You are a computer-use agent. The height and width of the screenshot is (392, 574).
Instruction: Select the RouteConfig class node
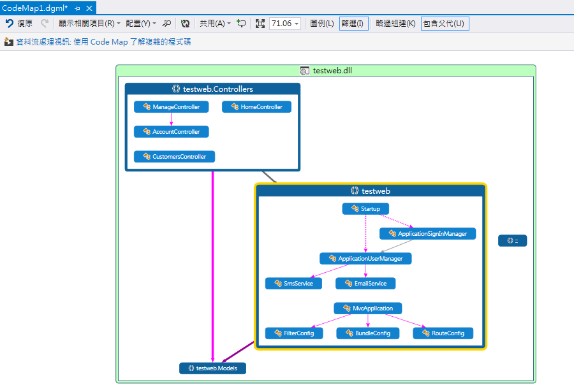[443, 333]
